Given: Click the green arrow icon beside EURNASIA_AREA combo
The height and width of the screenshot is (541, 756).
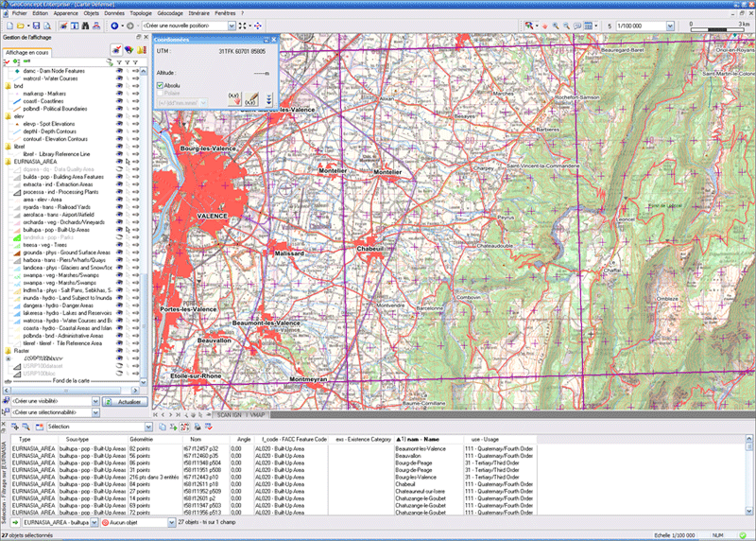Looking at the screenshot, I should (x=15, y=522).
